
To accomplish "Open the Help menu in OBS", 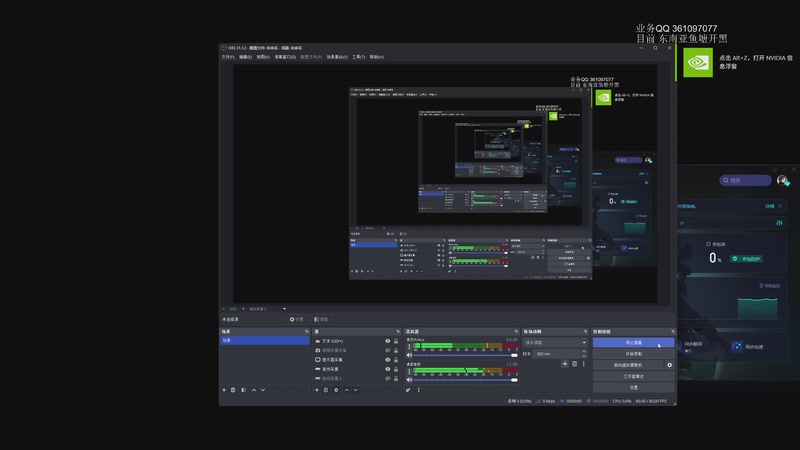I will tap(377, 57).
